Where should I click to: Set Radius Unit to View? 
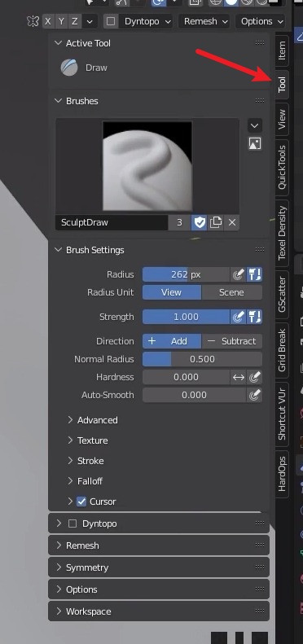point(172,292)
